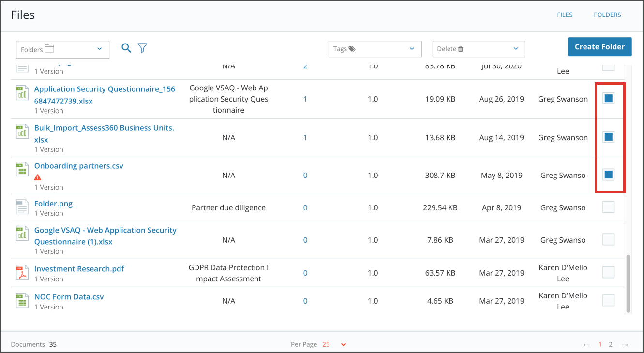Screen dimensions: 644x353
Task: Click the csv icon for Onboarding partners
Action: (22, 170)
